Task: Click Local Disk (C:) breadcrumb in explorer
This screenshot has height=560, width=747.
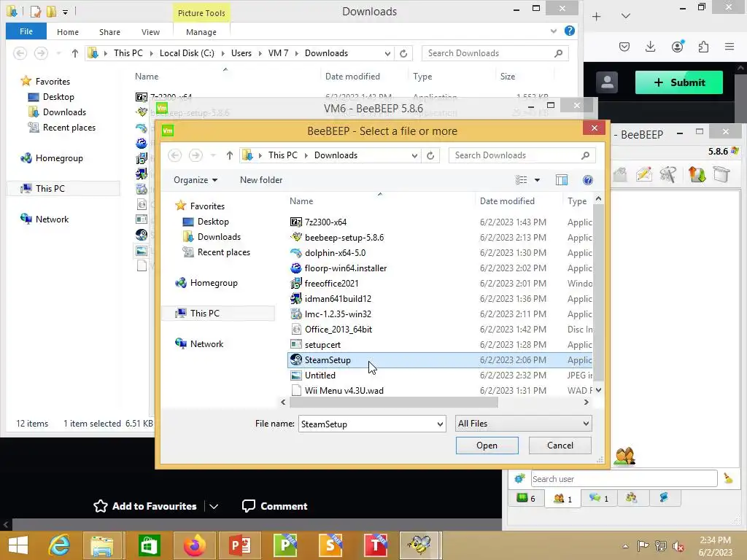Action: pos(187,52)
